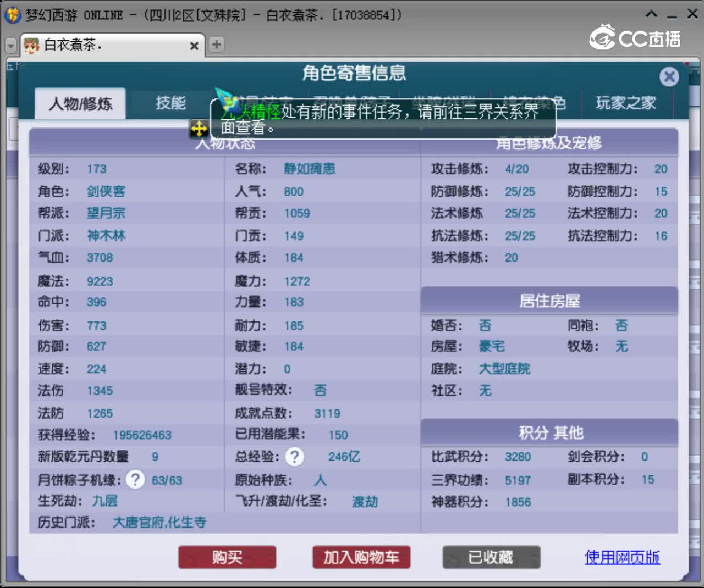
Task: Click the 积分 其他 section header
Action: 549,432
